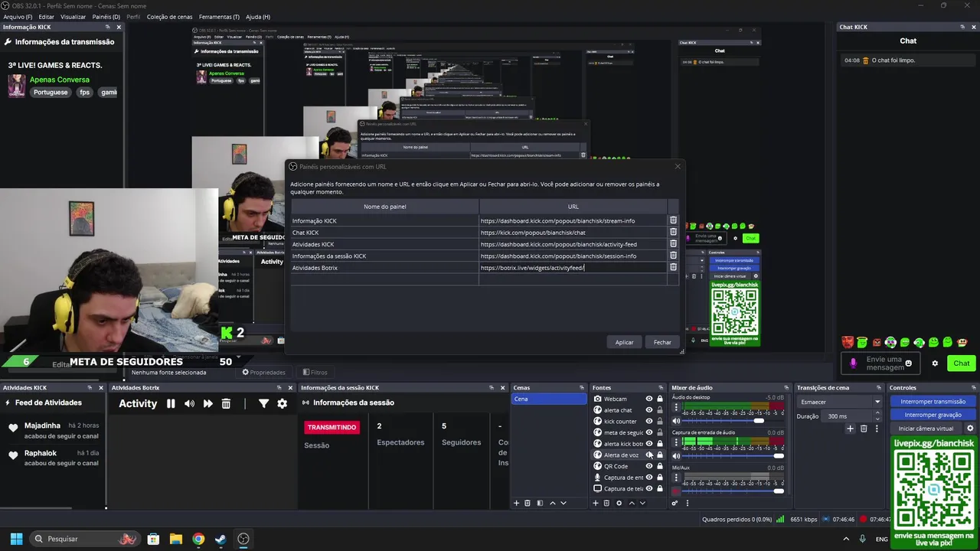
Task: Add a new source in Fontes
Action: (x=596, y=503)
